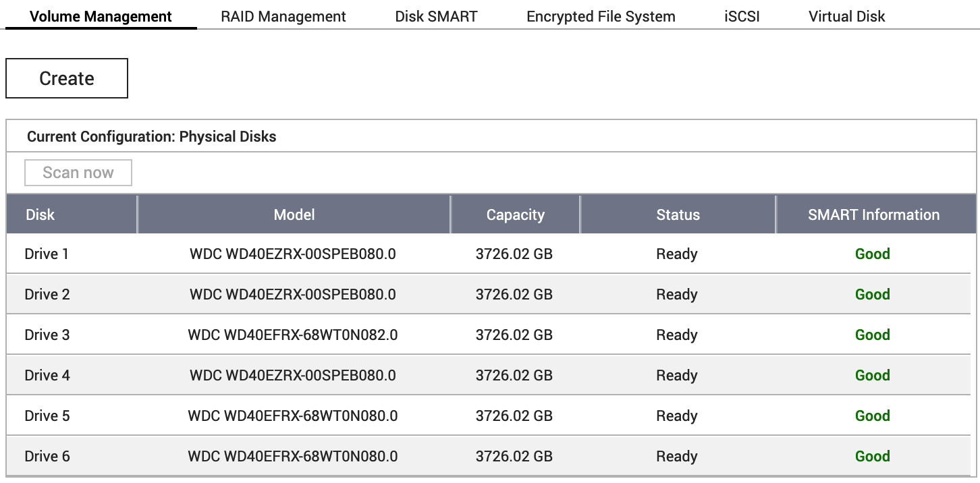View Drive 3 Good SMART status
The image size is (980, 483).
point(873,335)
